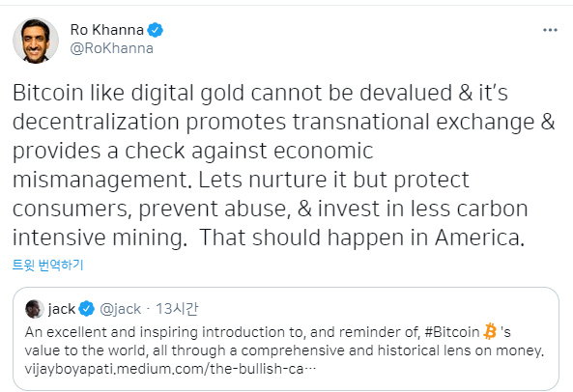573x392 pixels.
Task: Click 'invest in less carbon' phrase in tweet
Action: coord(423,209)
